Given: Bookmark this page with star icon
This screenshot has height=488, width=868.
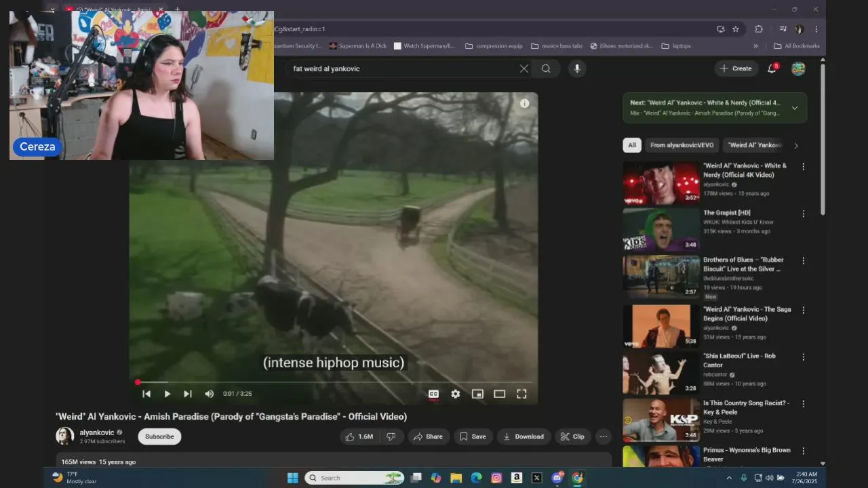Looking at the screenshot, I should pos(736,29).
